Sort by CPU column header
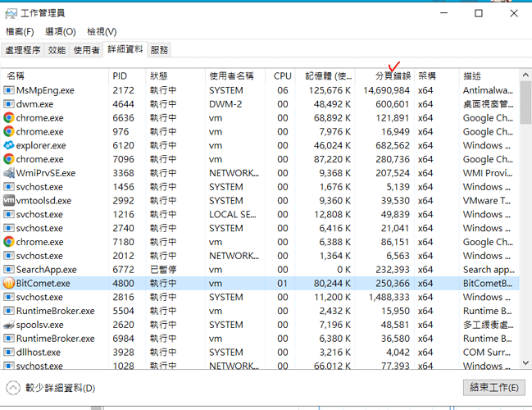 pos(282,75)
